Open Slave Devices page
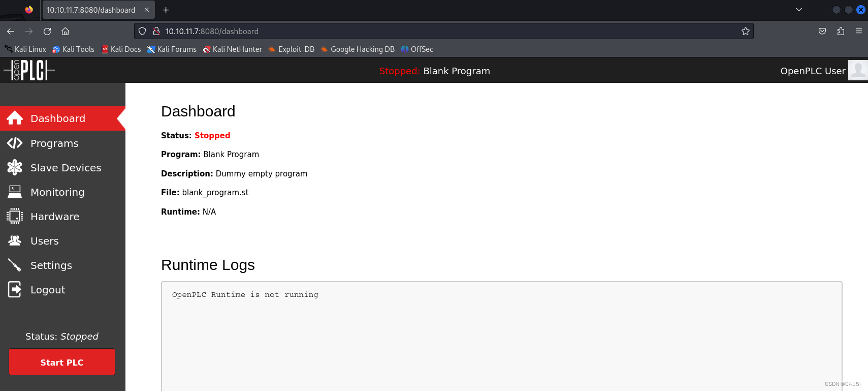This screenshot has height=391, width=868. tap(62, 167)
